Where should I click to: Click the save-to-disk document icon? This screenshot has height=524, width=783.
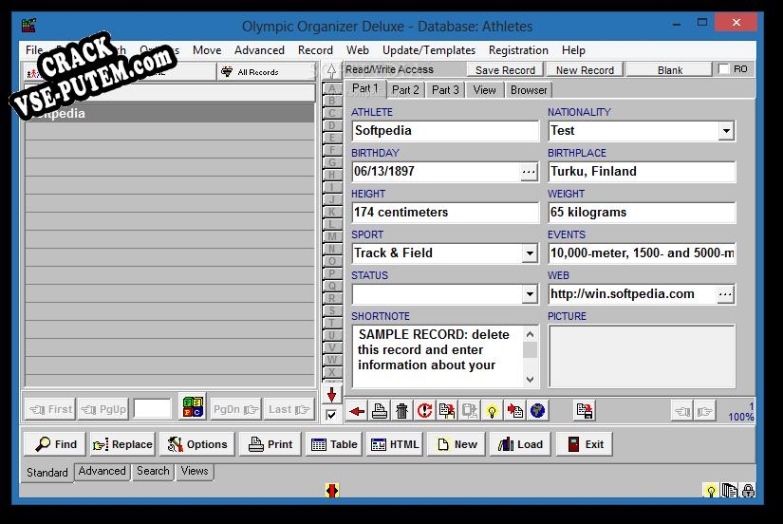(584, 411)
